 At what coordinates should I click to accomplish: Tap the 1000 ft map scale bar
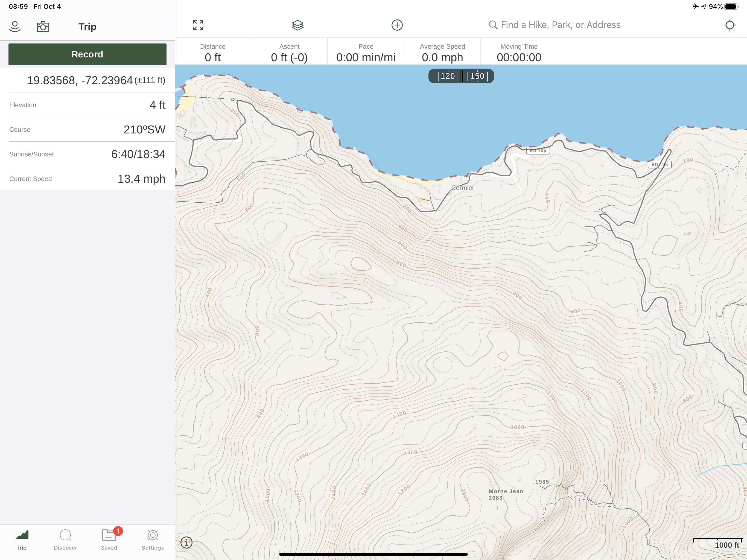(x=718, y=543)
